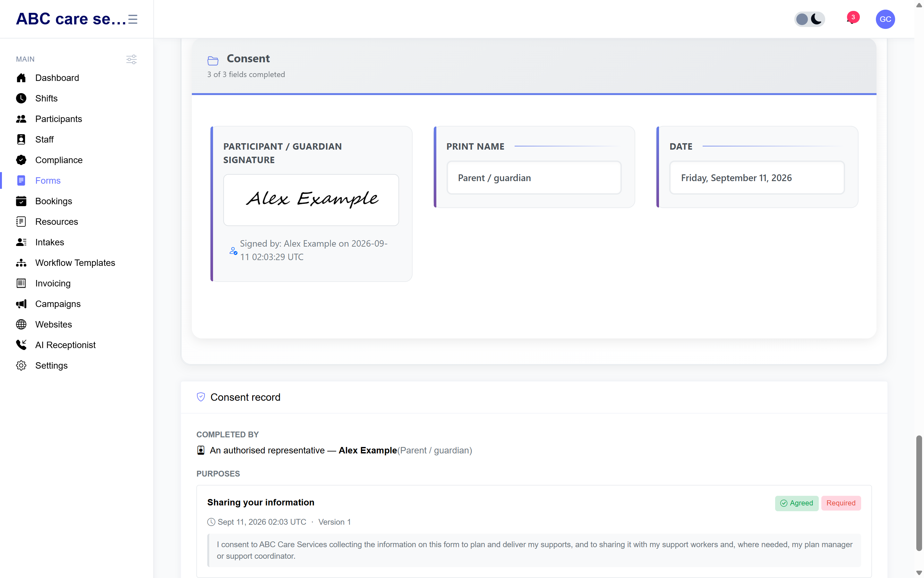Click the Staff badge icon
The image size is (924, 578).
click(x=21, y=140)
